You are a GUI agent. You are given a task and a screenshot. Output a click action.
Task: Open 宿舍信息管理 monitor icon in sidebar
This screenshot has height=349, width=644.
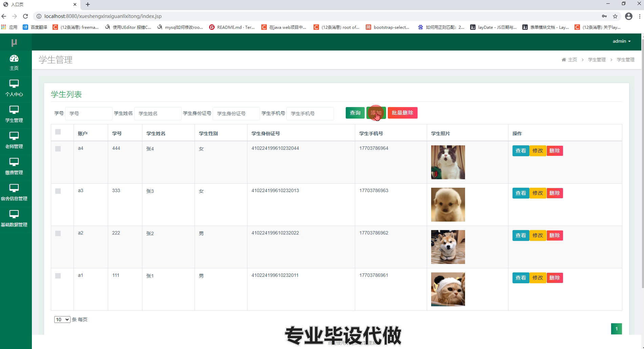pos(14,188)
